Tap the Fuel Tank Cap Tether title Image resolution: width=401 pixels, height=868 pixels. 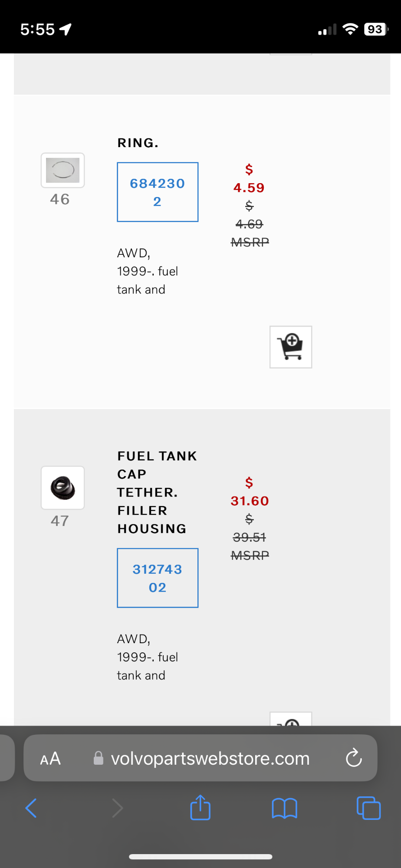pos(157,492)
